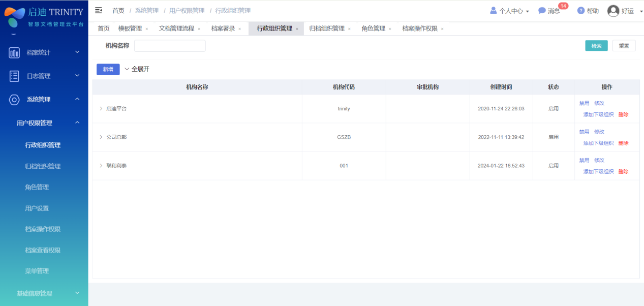Open 角色管理 in the sidebar
The image size is (644, 306).
click(37, 187)
